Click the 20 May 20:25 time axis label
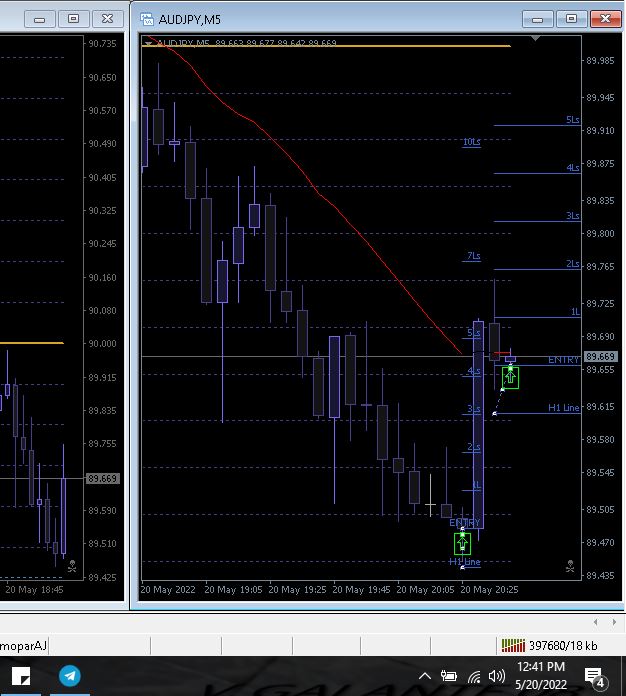 (489, 589)
